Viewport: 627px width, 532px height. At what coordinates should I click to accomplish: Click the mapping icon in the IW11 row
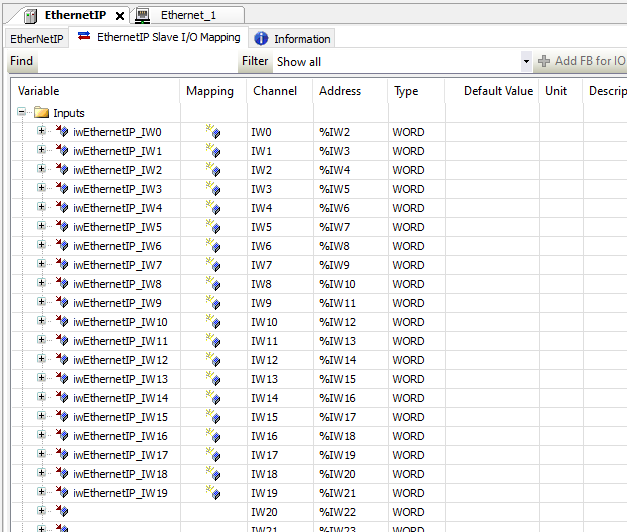[x=213, y=340]
